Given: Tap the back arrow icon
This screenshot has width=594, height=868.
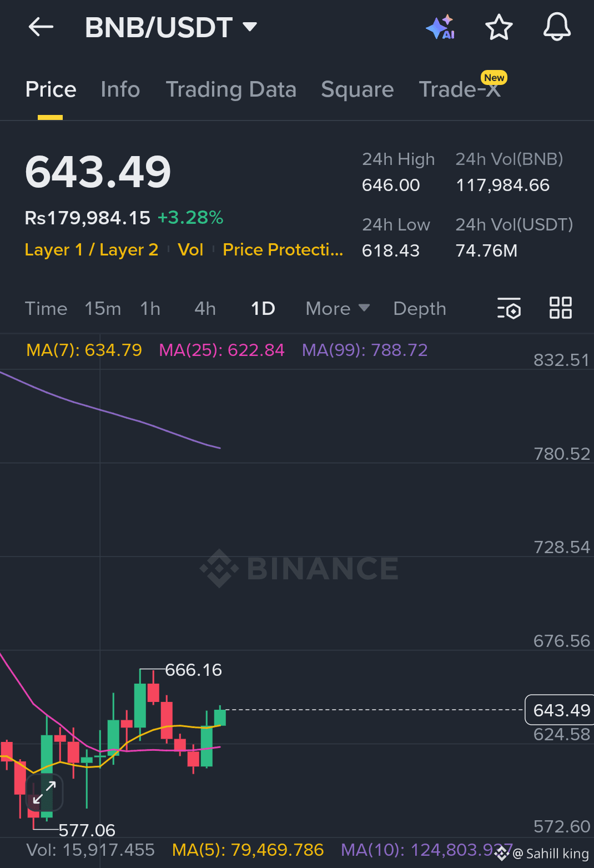Looking at the screenshot, I should pos(41,27).
